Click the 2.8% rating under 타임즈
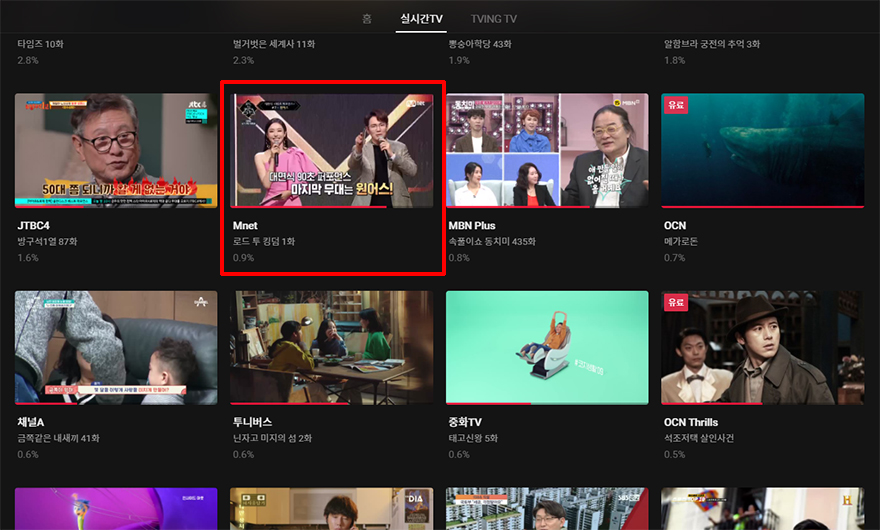 [x=28, y=60]
